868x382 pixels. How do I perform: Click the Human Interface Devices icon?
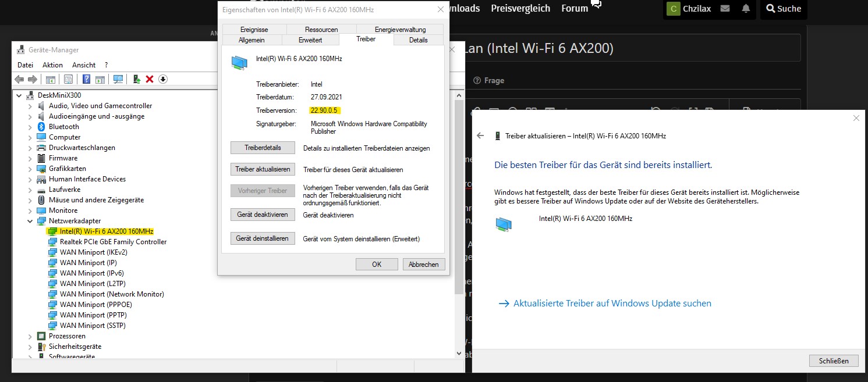(41, 179)
